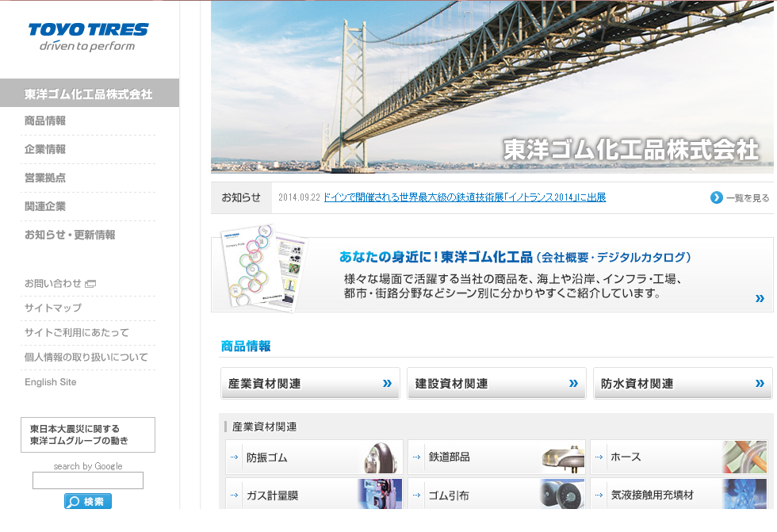Screen dimensions: 777x532
Task: Click the ゴム引布 product thumbnail image
Action: click(562, 494)
